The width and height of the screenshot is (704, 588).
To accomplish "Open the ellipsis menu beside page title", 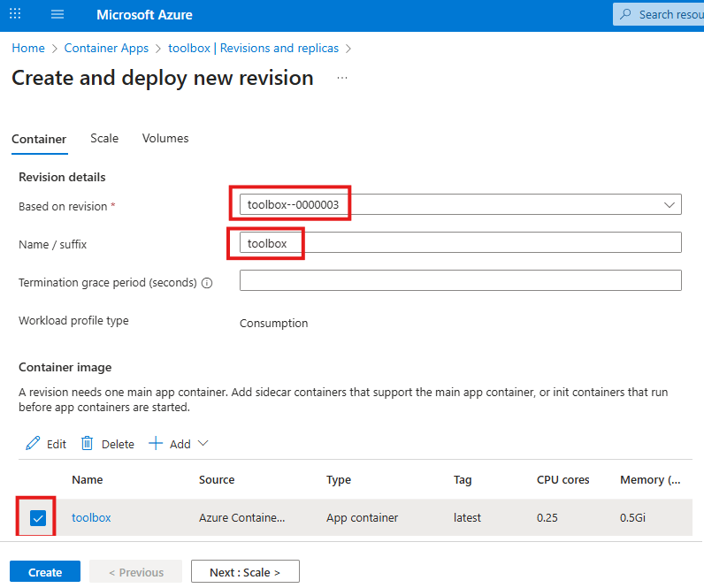I will [x=342, y=78].
